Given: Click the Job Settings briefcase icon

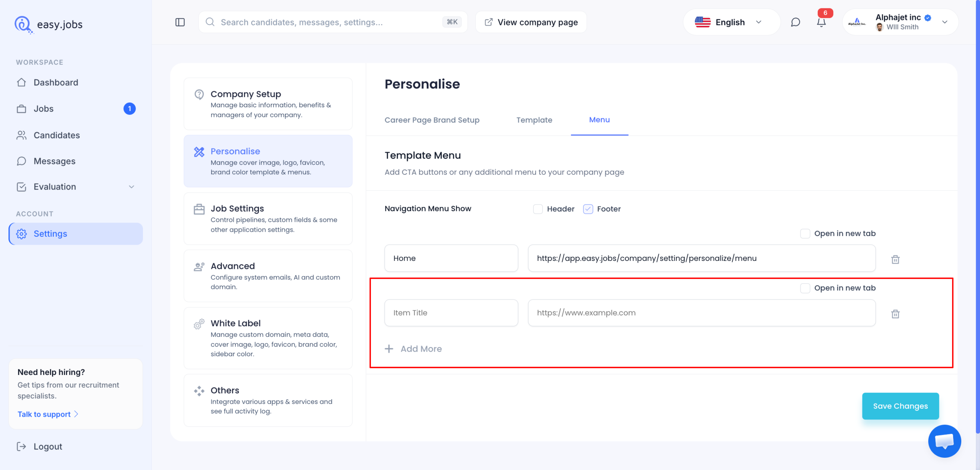Looking at the screenshot, I should coord(199,209).
